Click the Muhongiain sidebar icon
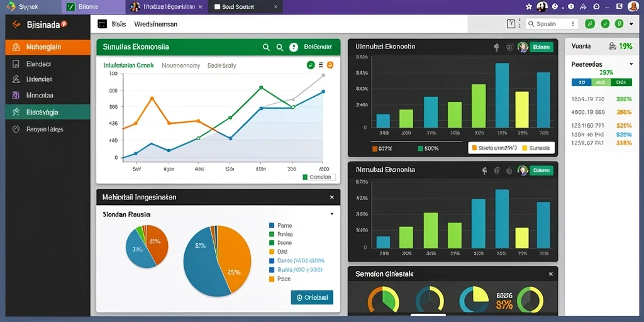 pos(16,47)
